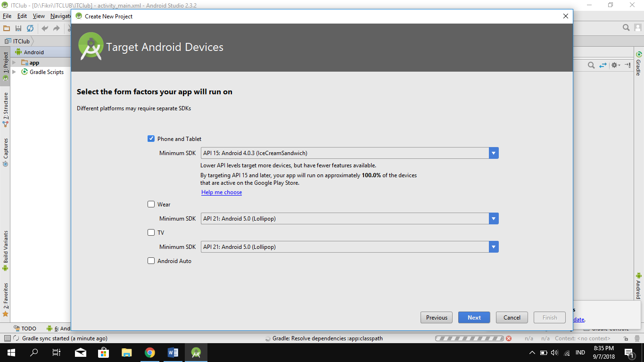The width and height of the screenshot is (644, 362).
Task: Expand the Gradle Scripts tree node
Action: [14, 72]
